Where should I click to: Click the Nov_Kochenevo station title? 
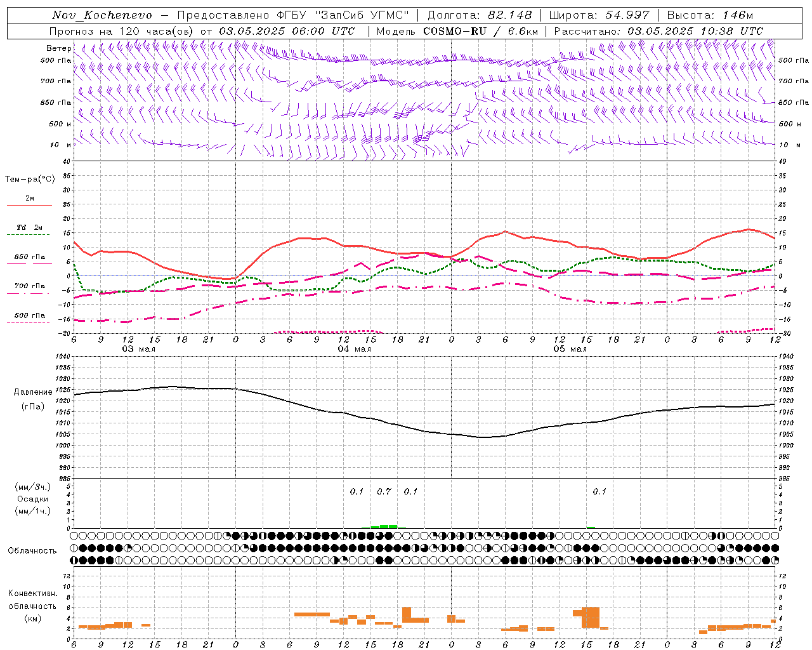(x=102, y=15)
